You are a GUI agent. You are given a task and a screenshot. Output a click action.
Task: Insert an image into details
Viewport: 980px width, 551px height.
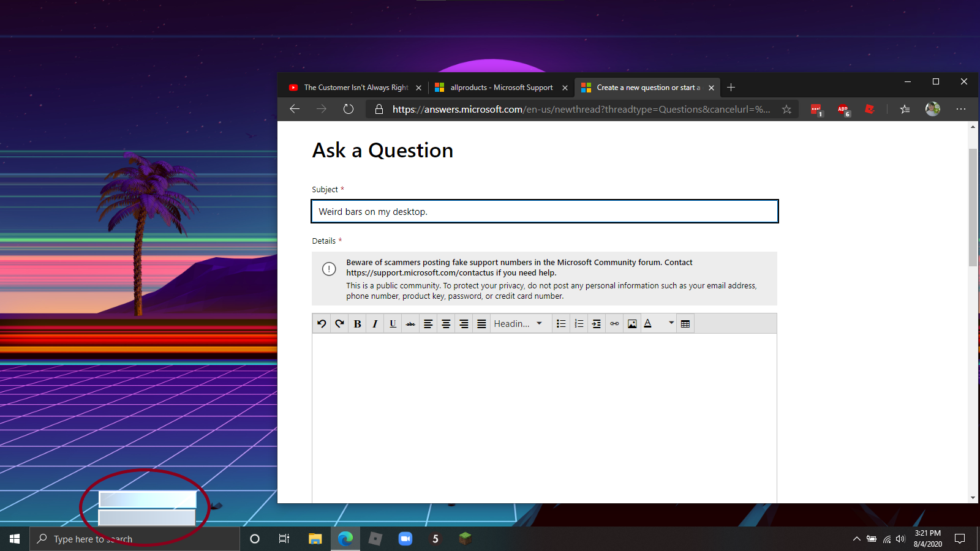[632, 324]
